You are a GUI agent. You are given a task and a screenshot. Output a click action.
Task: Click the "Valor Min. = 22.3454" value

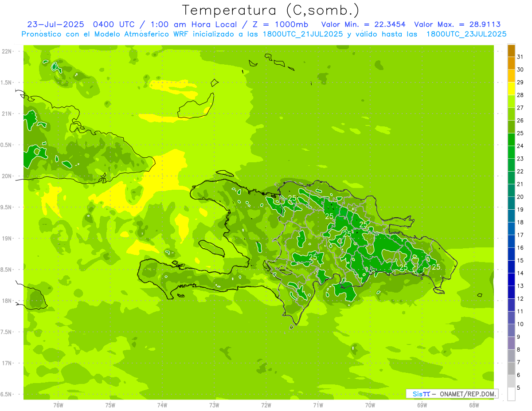[364, 24]
